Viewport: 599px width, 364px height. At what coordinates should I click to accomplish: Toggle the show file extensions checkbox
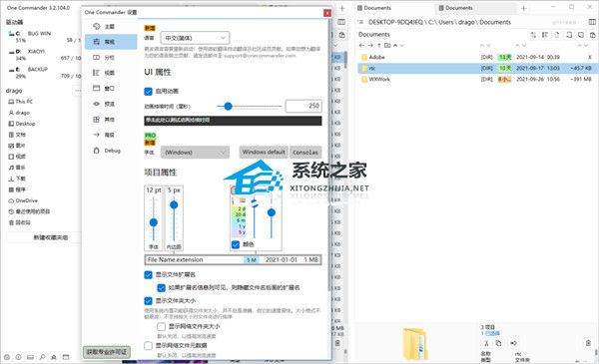click(x=148, y=274)
